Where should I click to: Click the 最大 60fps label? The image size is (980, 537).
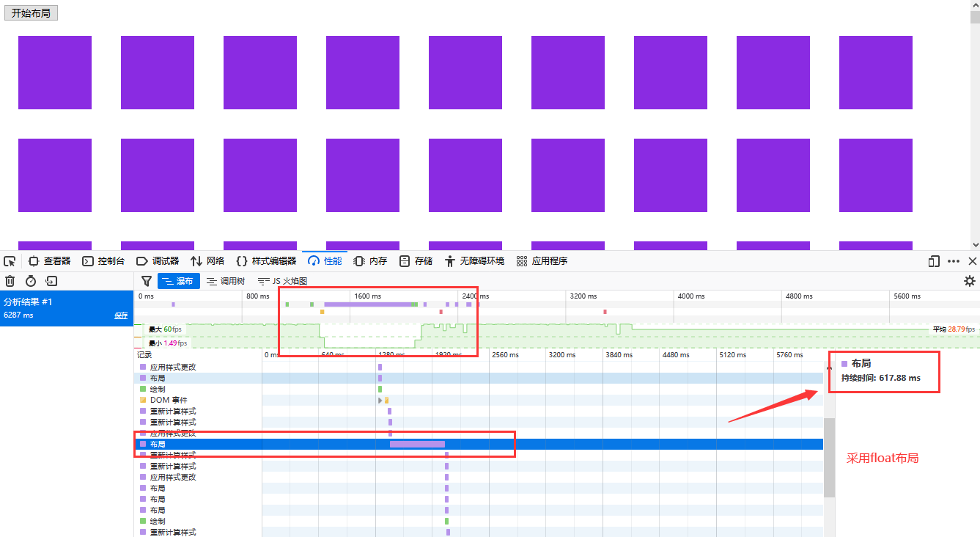(165, 329)
